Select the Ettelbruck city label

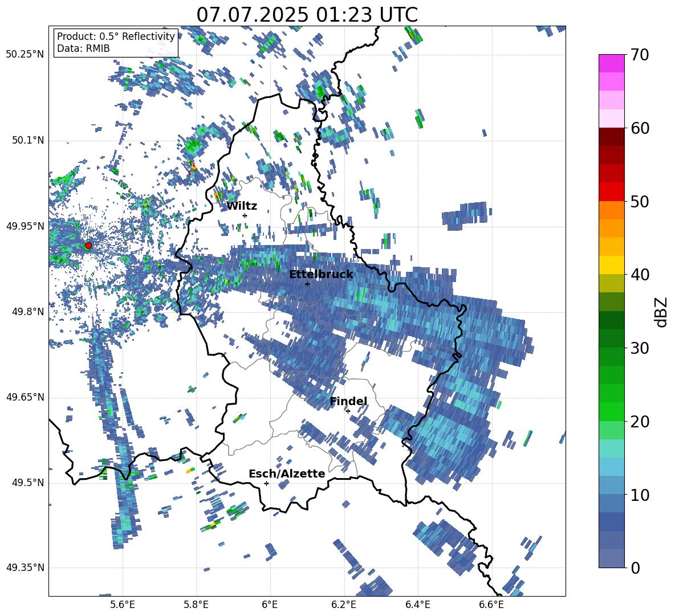[x=321, y=274]
